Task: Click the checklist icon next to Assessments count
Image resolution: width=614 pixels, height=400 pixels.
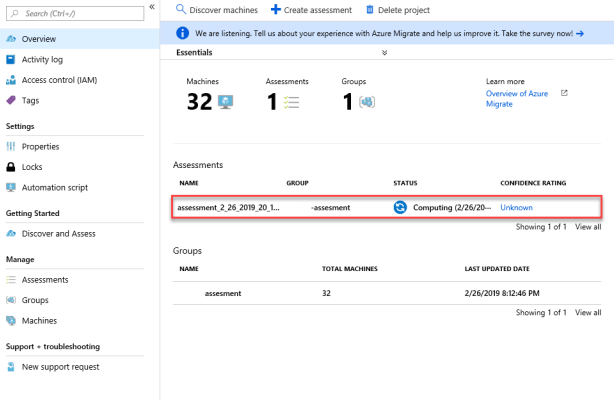Action: [291, 102]
